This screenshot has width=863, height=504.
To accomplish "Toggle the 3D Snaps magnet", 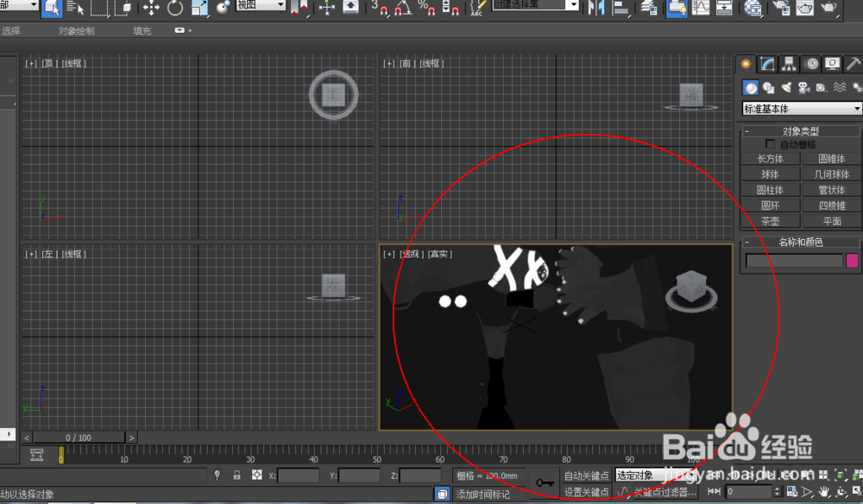I will (379, 8).
